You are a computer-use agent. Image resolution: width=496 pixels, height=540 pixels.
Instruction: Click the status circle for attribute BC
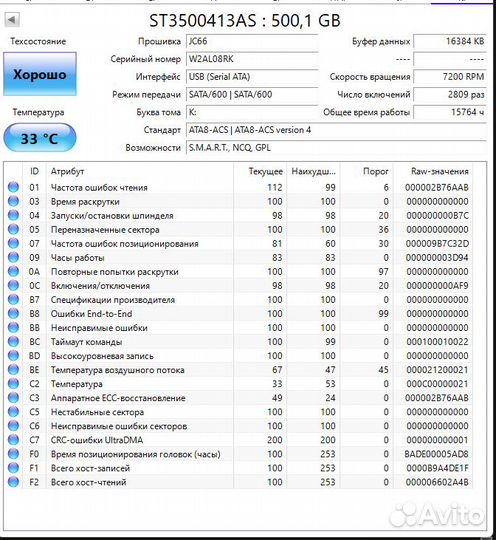coord(13,342)
